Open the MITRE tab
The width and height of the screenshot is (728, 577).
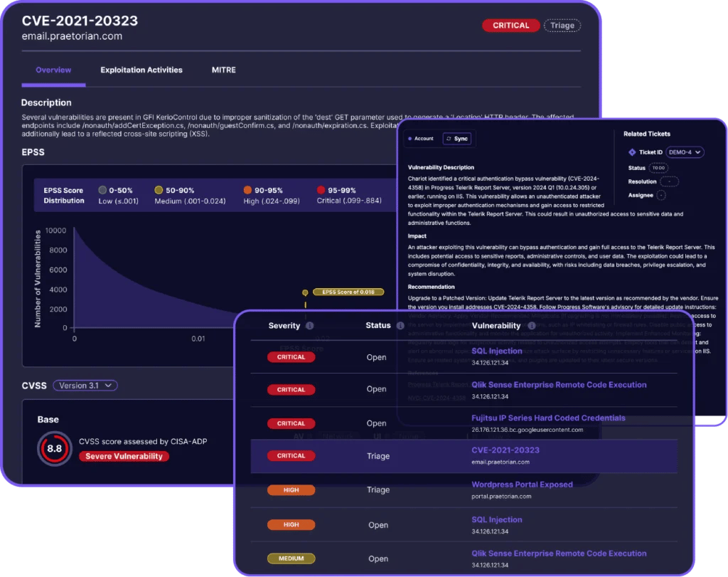tap(224, 70)
